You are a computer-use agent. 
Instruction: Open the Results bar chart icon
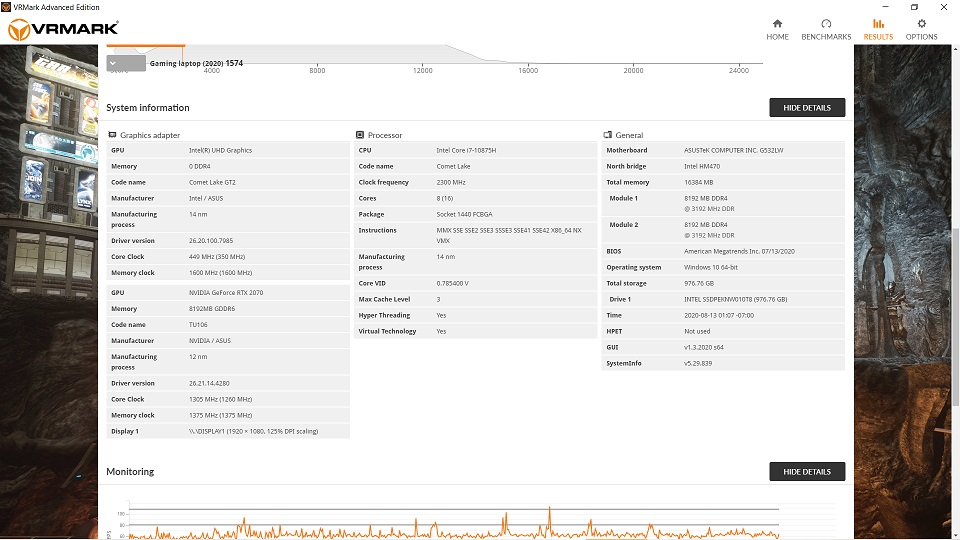878,23
